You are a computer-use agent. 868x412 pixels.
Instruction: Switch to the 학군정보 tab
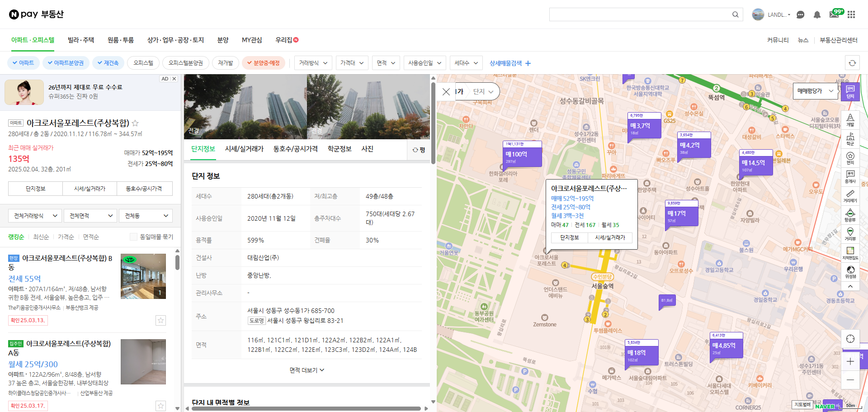click(340, 149)
